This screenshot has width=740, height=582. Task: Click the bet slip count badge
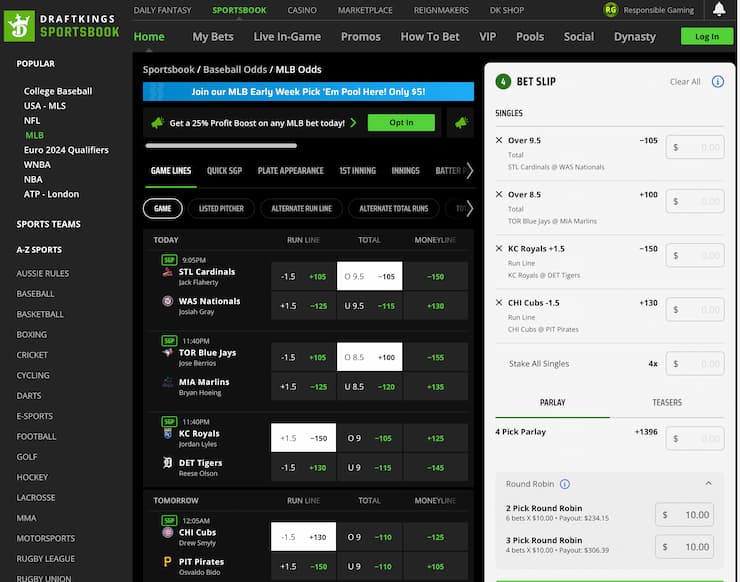coord(503,82)
